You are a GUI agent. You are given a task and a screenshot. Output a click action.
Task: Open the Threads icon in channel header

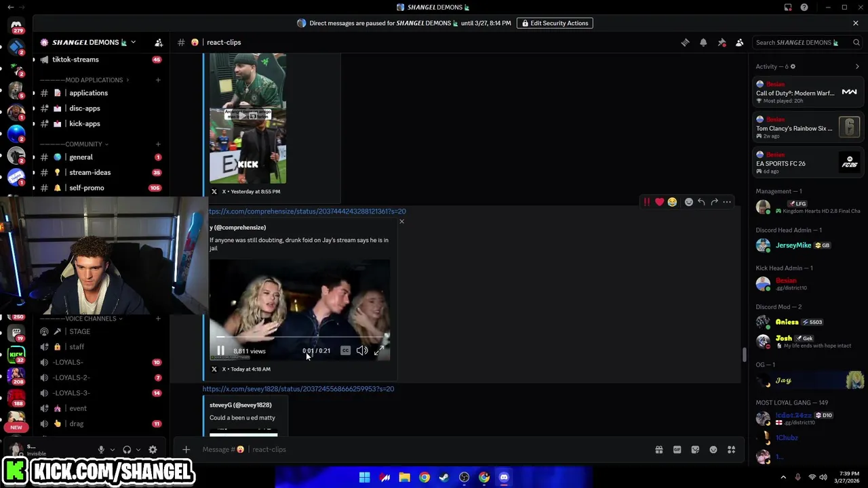click(685, 42)
